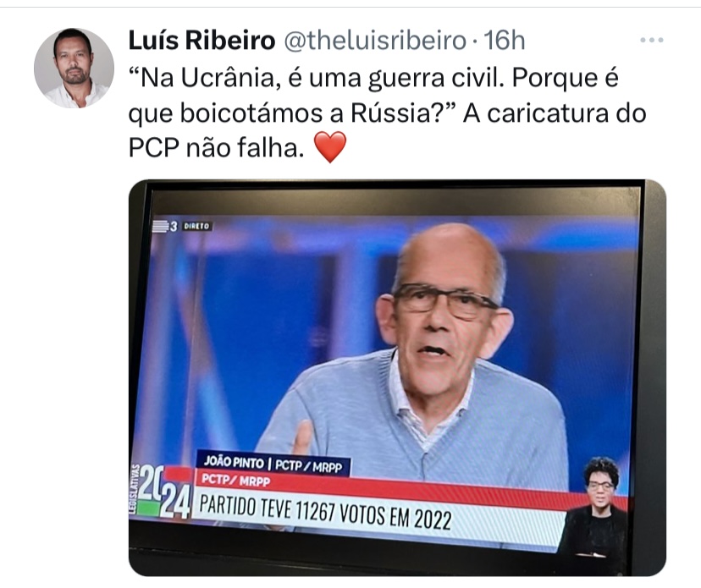
Task: Click the DIRETO live badge in photo
Action: (x=196, y=227)
